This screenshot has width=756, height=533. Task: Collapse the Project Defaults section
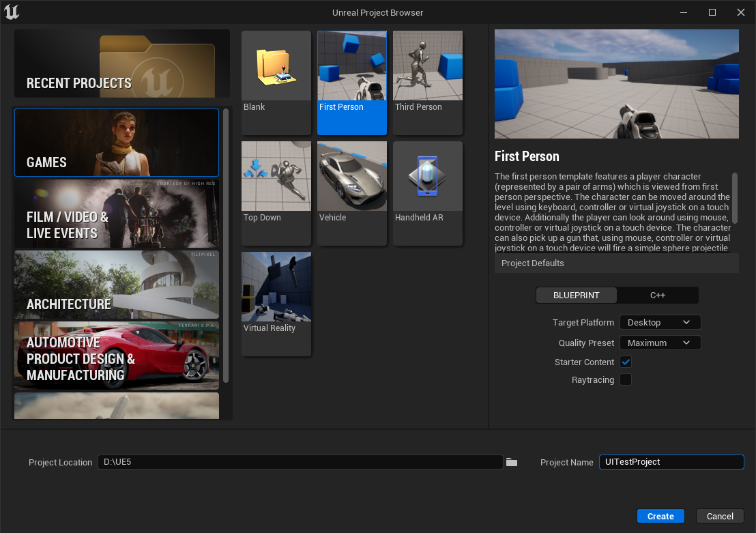click(617, 263)
